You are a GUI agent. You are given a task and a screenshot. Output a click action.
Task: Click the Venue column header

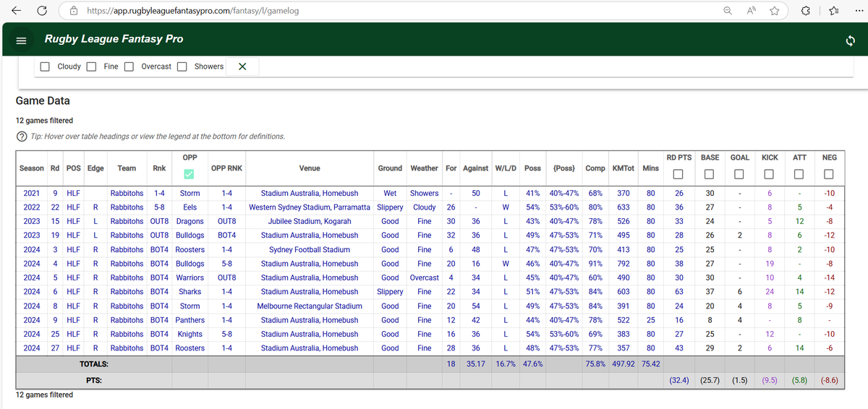(x=309, y=168)
